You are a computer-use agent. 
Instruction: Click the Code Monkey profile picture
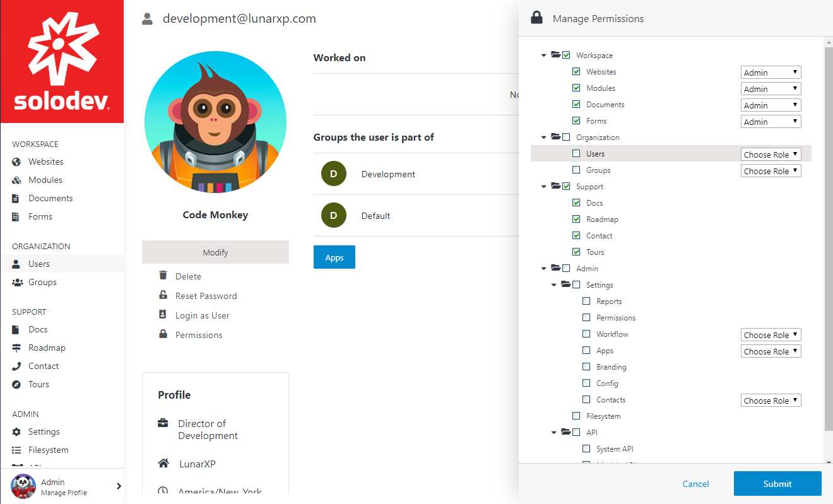[x=215, y=122]
